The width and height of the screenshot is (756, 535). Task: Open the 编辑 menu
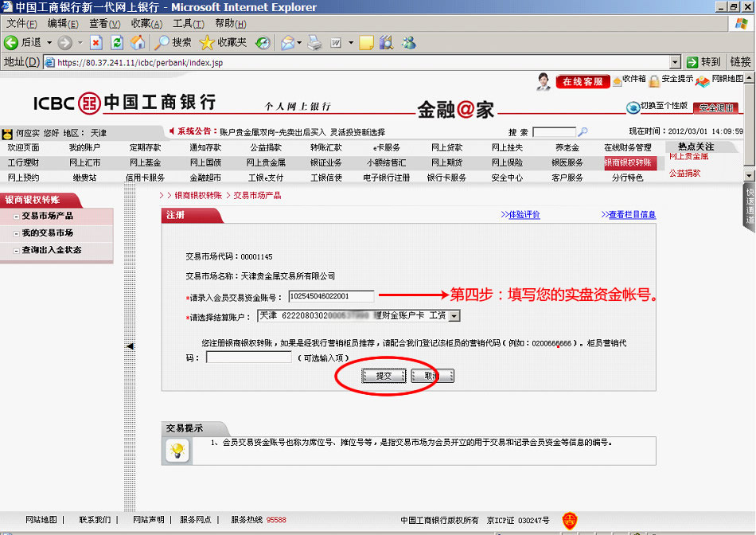click(63, 24)
